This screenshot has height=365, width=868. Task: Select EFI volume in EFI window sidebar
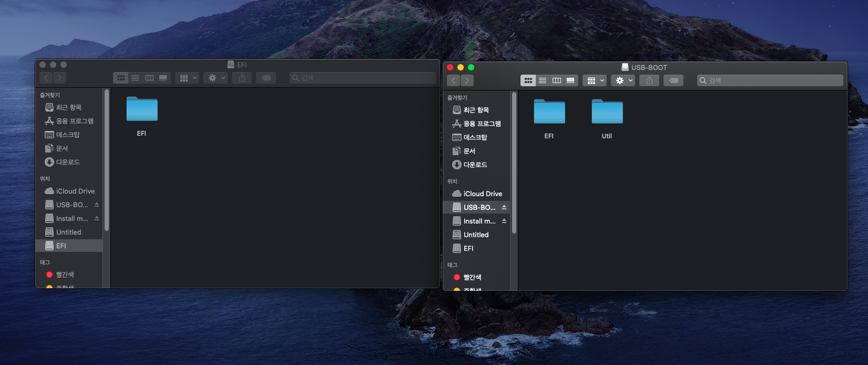point(69,246)
